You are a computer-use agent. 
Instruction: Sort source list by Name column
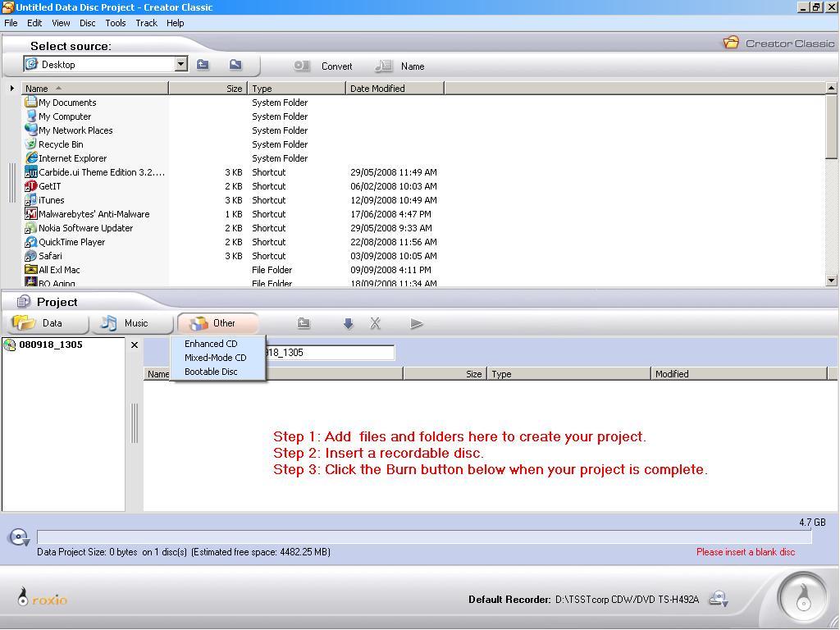[x=95, y=89]
